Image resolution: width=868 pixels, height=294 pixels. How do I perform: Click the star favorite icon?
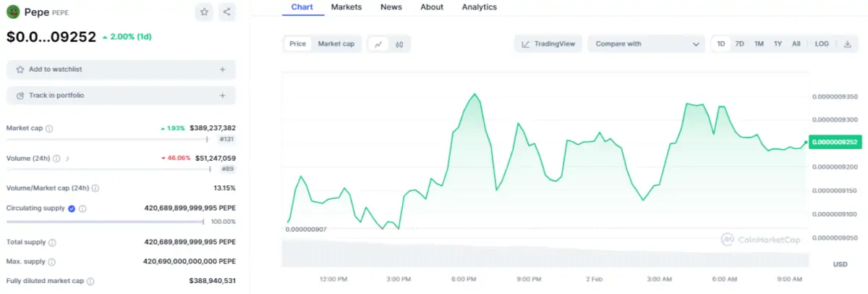(204, 12)
